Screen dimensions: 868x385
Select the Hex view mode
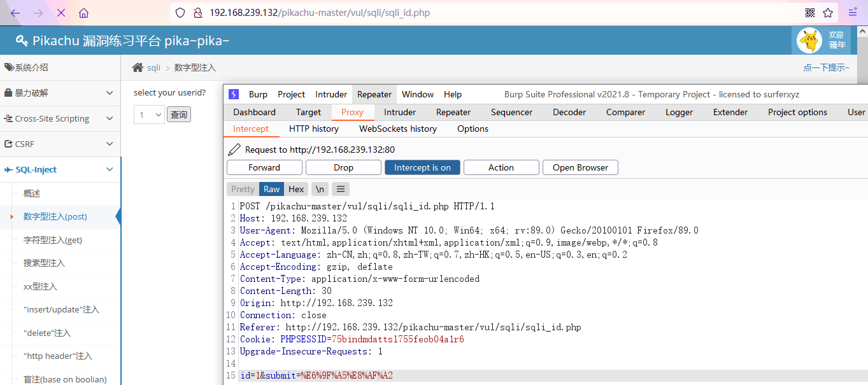(296, 189)
